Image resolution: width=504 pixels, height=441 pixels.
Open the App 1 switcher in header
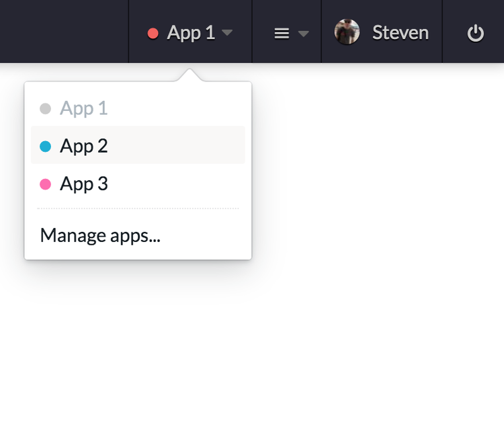(x=190, y=32)
